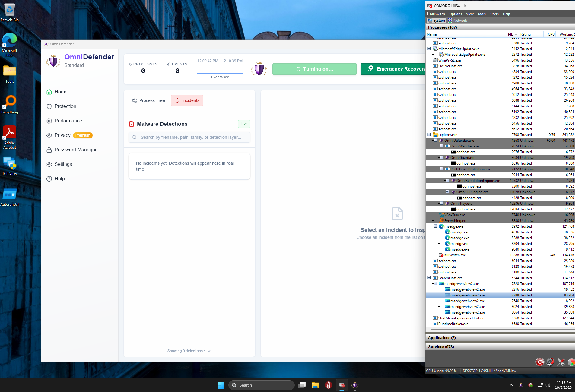This screenshot has width=575, height=392.
Task: Launch Everything search desktop shortcut
Action: point(10,105)
